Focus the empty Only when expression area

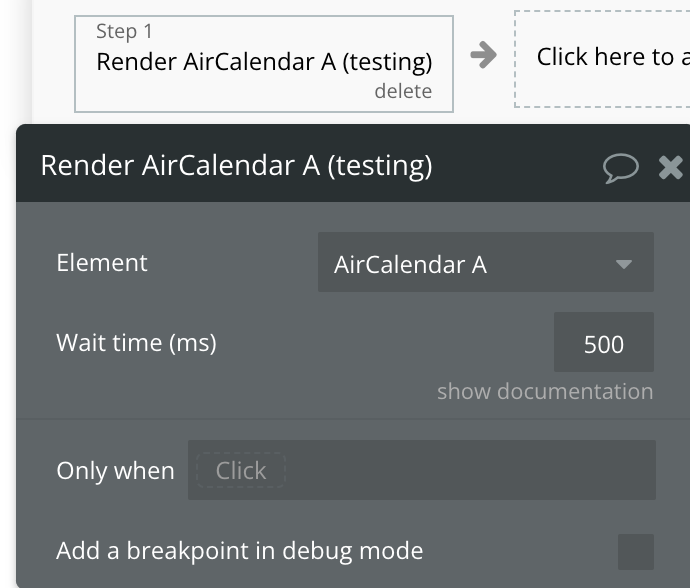coord(471,470)
